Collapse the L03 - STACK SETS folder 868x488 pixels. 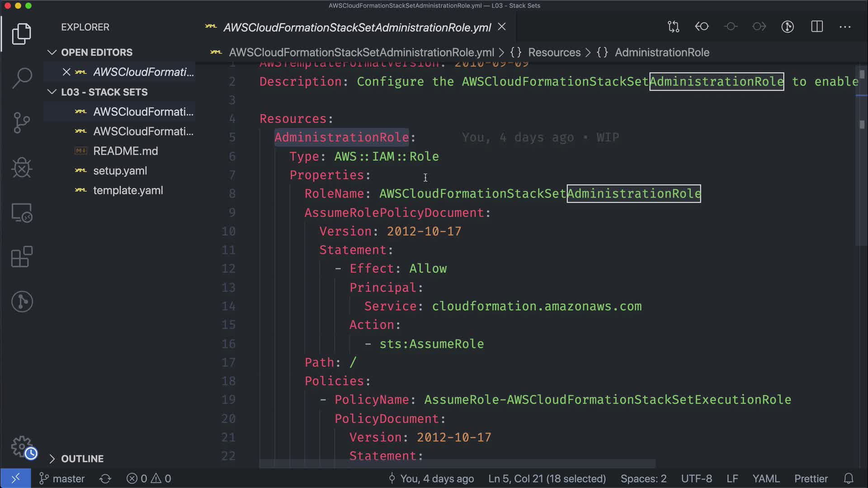[x=52, y=92]
